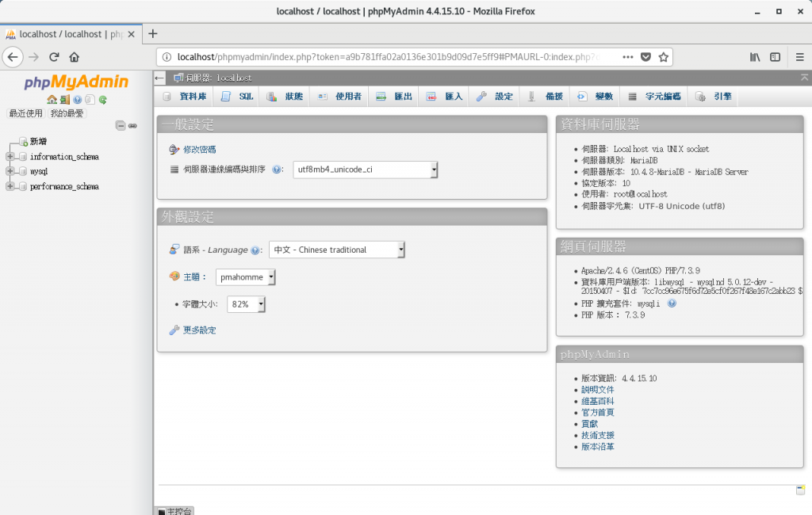Click the link chain icon in sidebar
This screenshot has width=812, height=515.
point(132,126)
